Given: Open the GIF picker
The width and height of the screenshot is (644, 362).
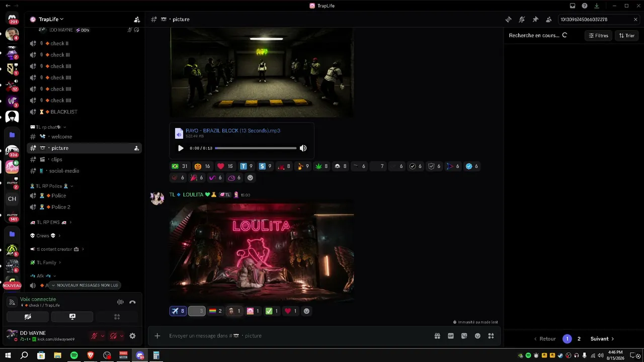Looking at the screenshot, I should coord(451,336).
